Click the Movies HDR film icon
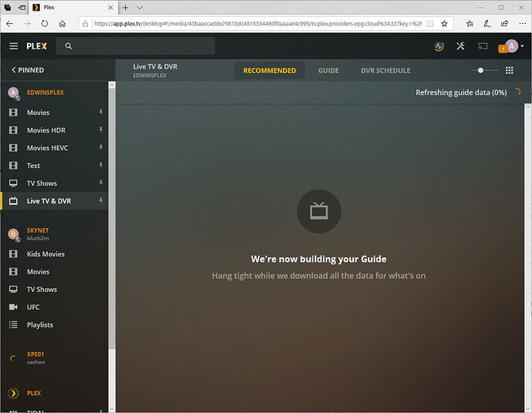This screenshot has width=532, height=413. 13,130
